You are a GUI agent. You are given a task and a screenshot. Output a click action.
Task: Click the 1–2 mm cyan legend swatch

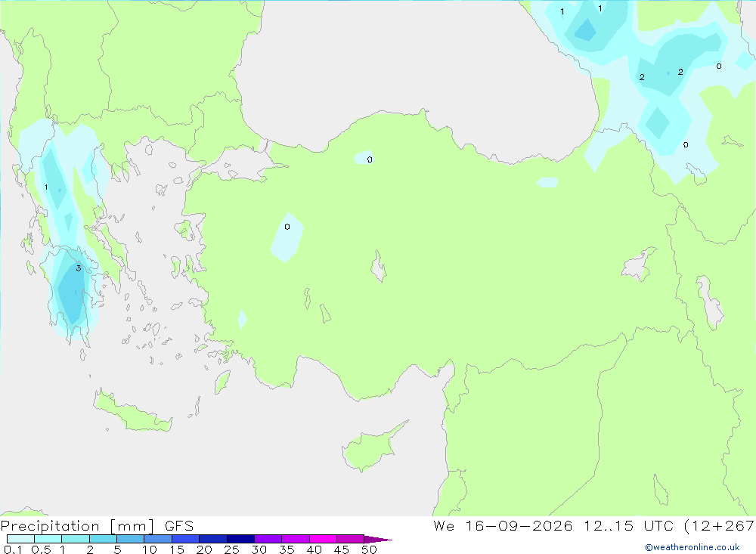pyautogui.click(x=75, y=539)
